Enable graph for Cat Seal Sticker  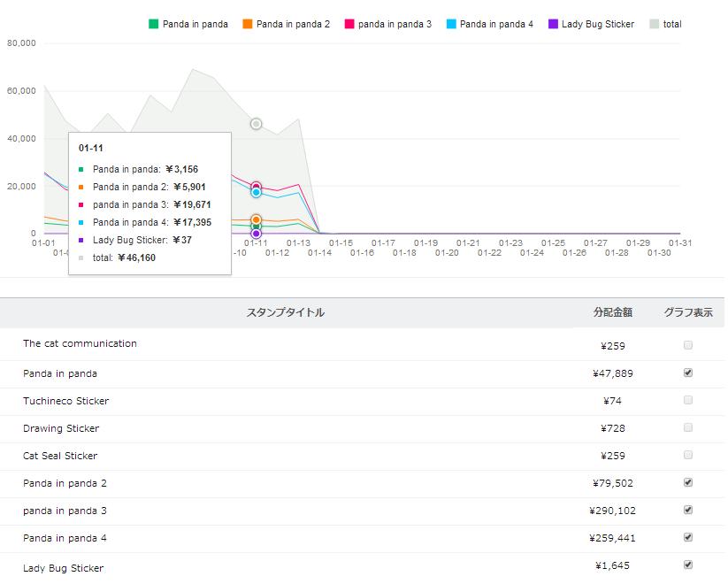688,455
